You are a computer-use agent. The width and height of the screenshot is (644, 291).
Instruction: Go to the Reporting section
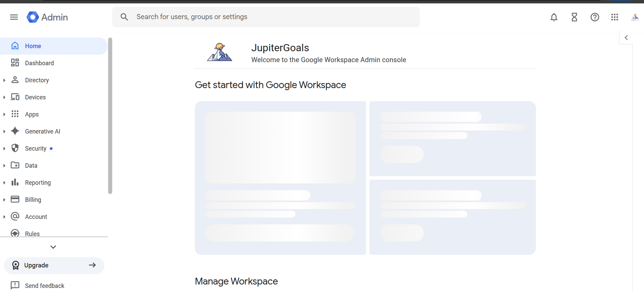point(38,183)
